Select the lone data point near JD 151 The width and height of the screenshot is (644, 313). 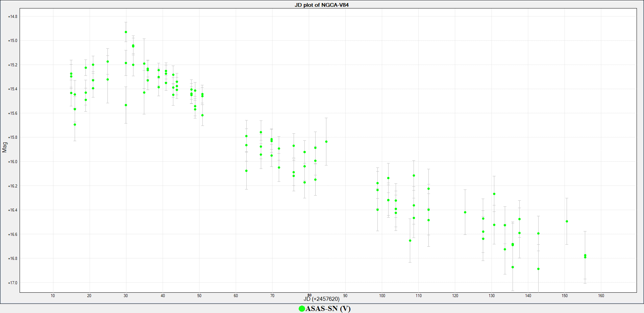[x=567, y=222]
